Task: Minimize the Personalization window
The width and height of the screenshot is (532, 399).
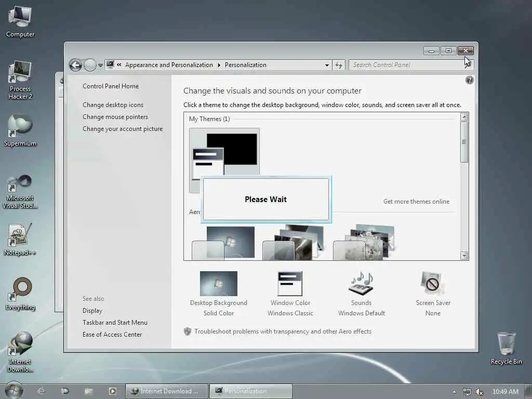Action: pos(432,51)
